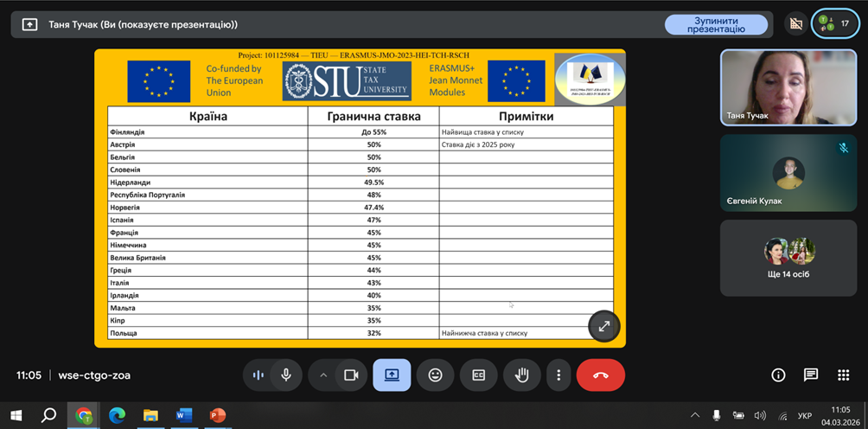Open the chat panel icon
Viewport: 868px width, 429px height.
810,375
